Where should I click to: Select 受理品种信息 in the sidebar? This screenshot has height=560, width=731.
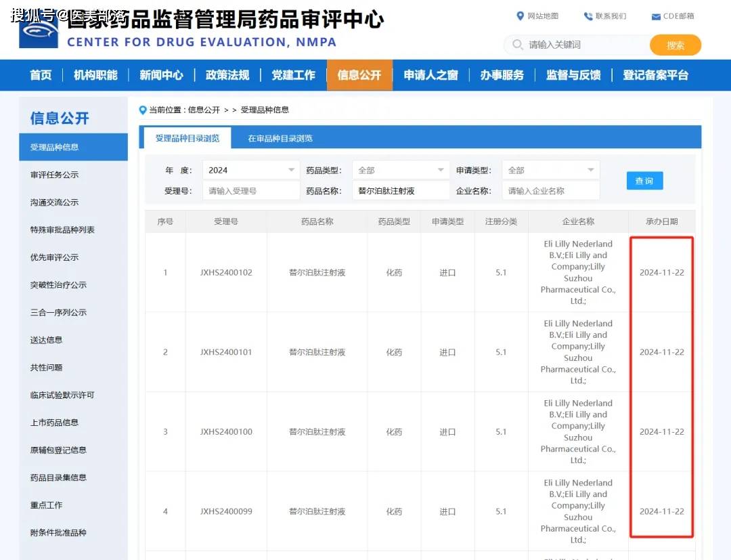coord(73,147)
